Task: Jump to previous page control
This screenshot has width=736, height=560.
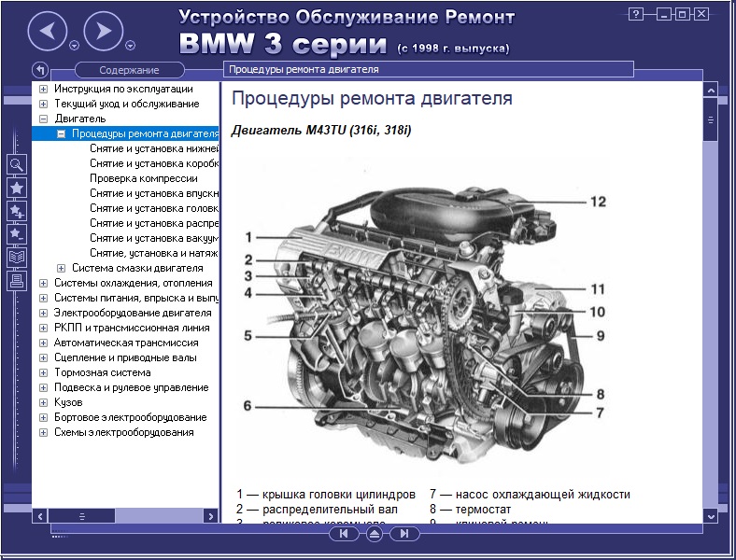Action: click(344, 533)
